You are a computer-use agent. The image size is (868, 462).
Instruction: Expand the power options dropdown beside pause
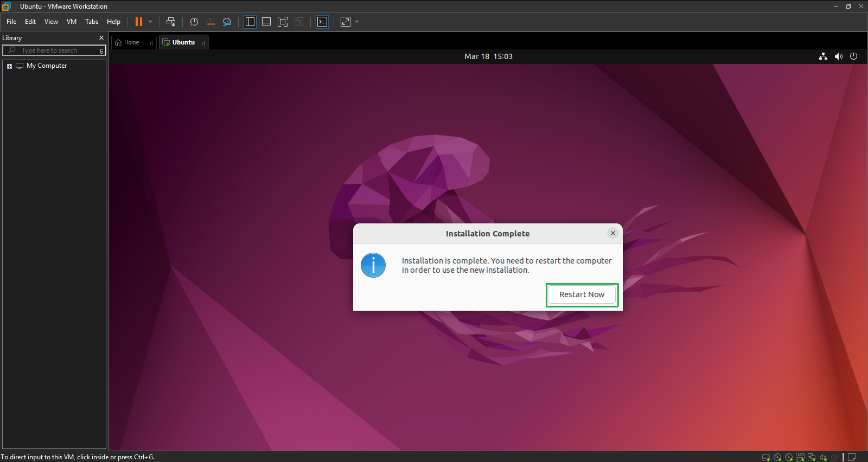tap(150, 22)
